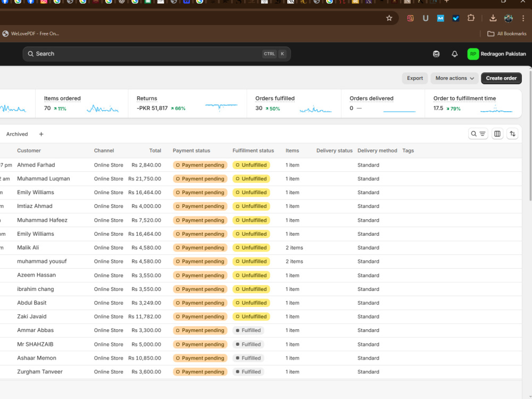
Task: Open Chrome three-dot menu
Action: pyautogui.click(x=523, y=18)
